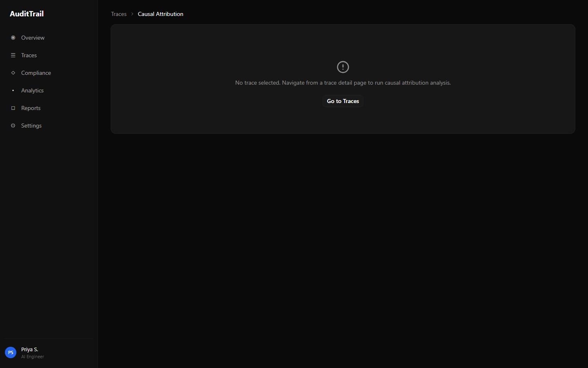
Task: Open the Reports page label
Action: coord(31,108)
